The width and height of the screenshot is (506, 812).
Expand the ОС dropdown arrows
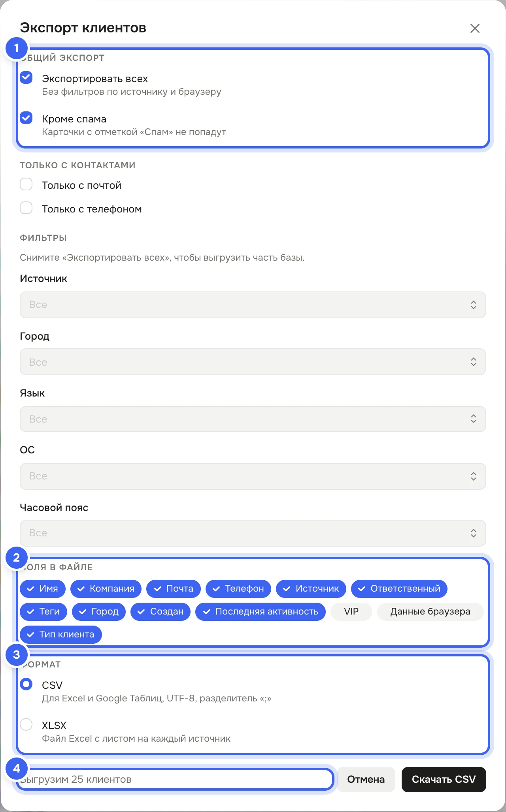[x=474, y=476]
